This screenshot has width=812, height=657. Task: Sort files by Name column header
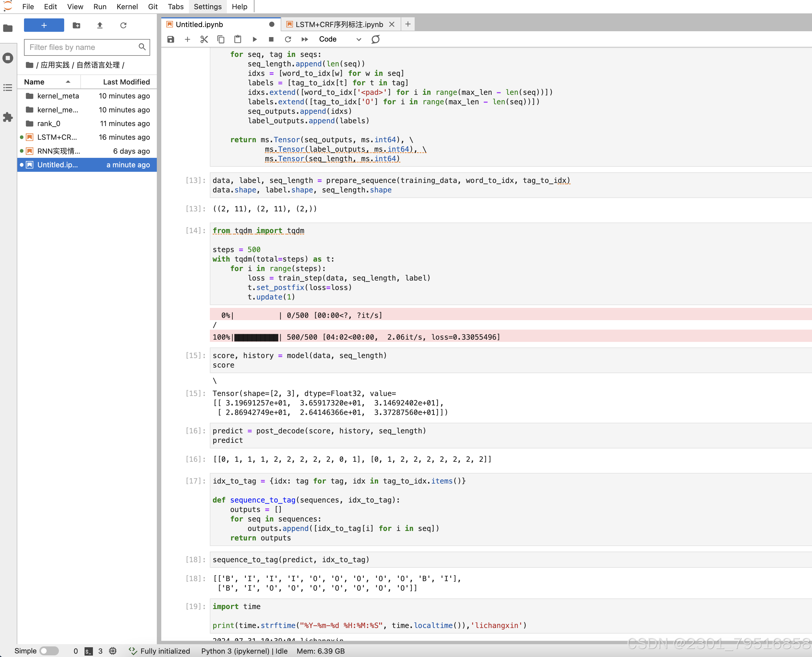pyautogui.click(x=35, y=82)
